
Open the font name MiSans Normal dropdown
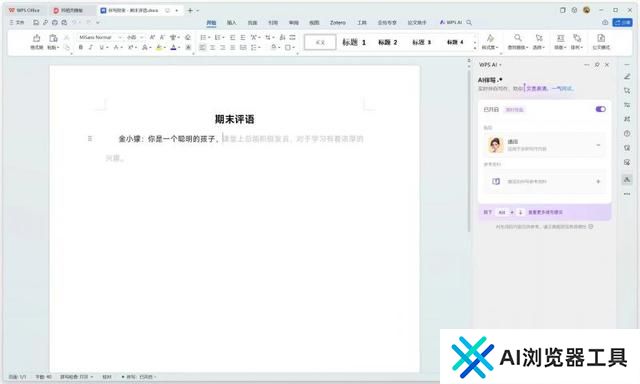pyautogui.click(x=100, y=37)
